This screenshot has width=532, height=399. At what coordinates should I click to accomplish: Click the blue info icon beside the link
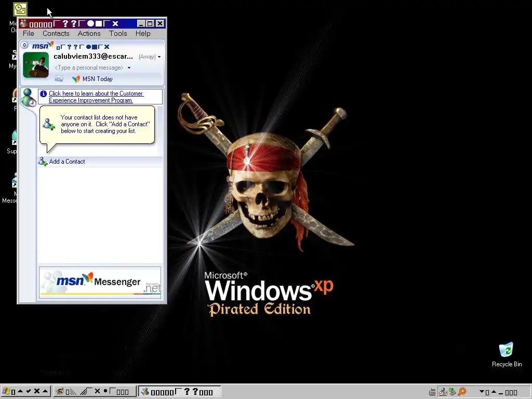tap(44, 94)
